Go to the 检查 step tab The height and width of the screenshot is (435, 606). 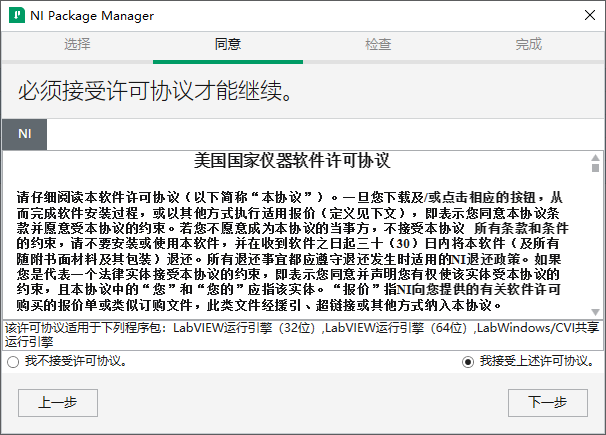(378, 45)
